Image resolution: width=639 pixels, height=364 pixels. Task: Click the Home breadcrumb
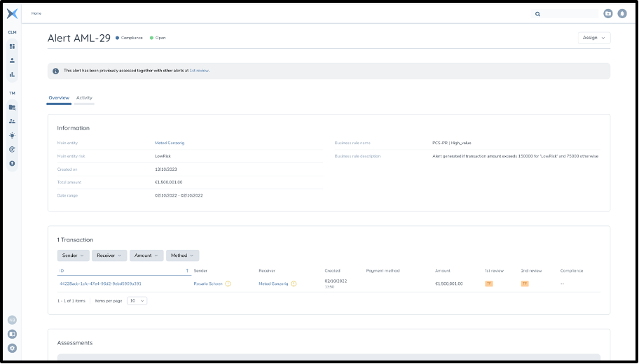coord(36,13)
